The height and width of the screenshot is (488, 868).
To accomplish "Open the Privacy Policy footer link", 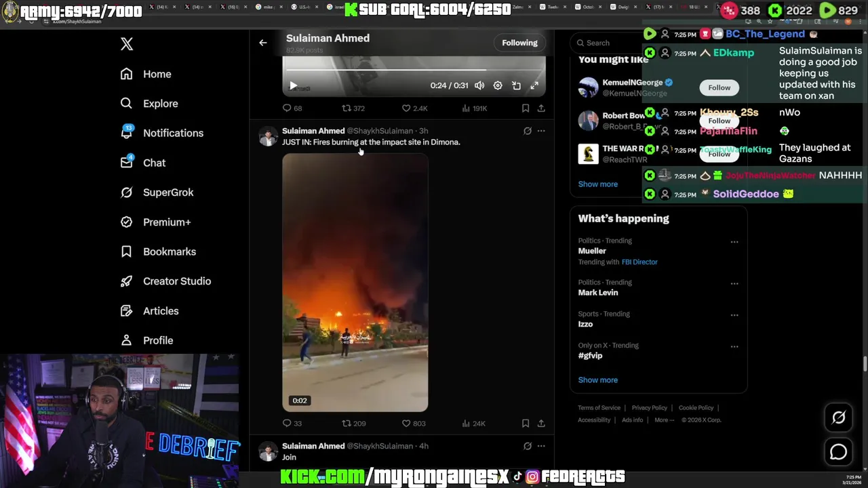I will (x=650, y=408).
